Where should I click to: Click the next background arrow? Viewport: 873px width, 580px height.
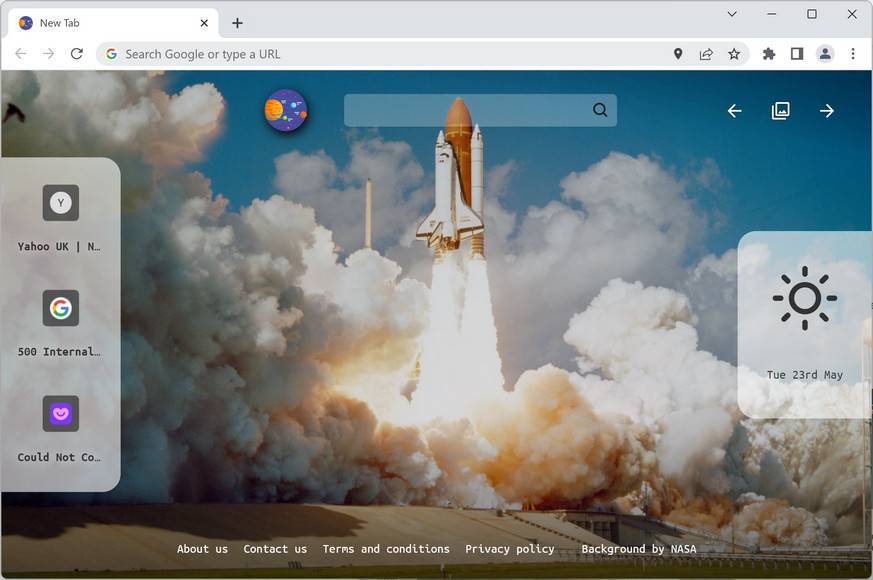(826, 110)
